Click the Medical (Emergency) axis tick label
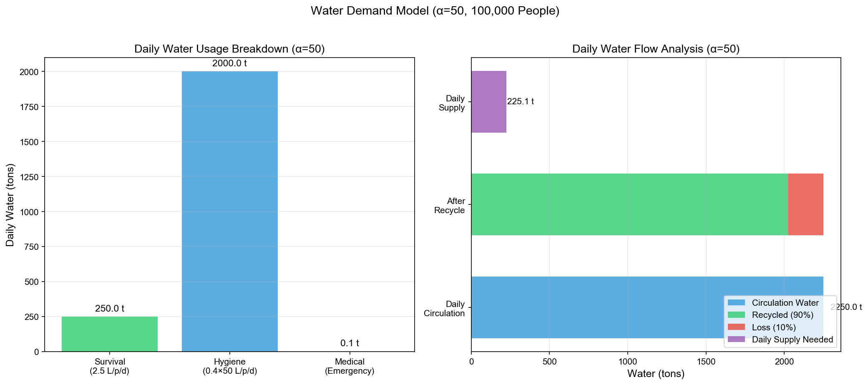The image size is (868, 385). tap(350, 366)
